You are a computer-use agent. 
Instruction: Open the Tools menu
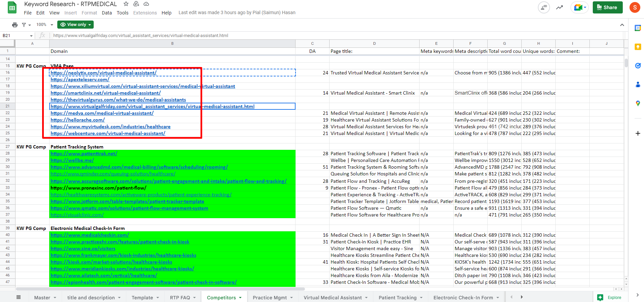123,13
